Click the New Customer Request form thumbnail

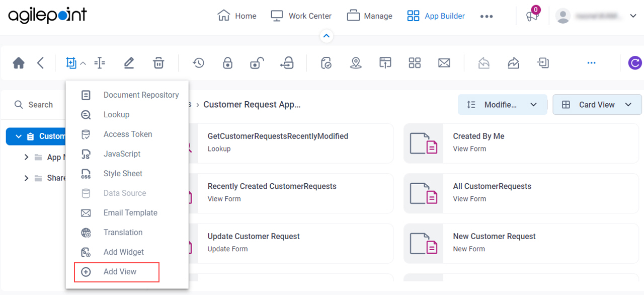(424, 243)
